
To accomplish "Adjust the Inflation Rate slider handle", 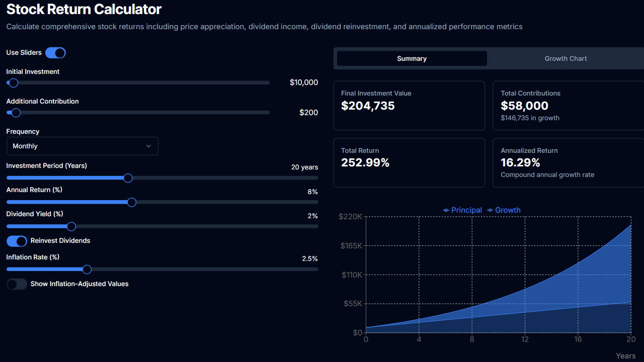I will point(87,269).
